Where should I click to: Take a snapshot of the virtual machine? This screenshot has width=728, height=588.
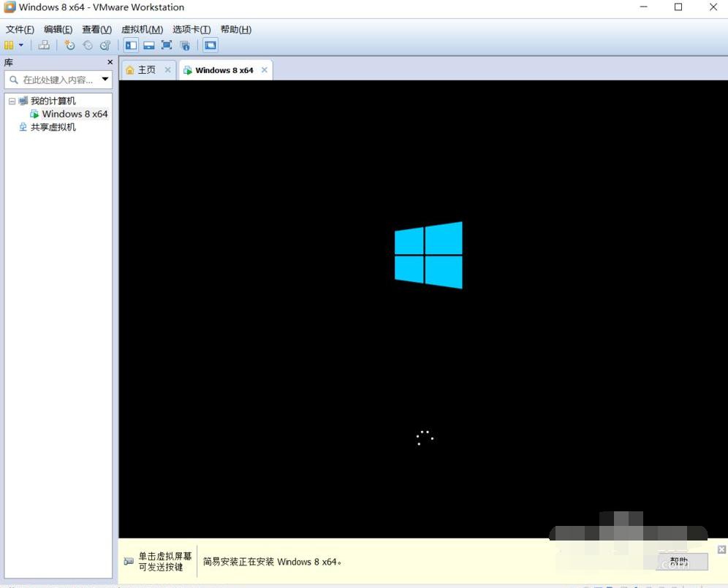click(x=69, y=45)
